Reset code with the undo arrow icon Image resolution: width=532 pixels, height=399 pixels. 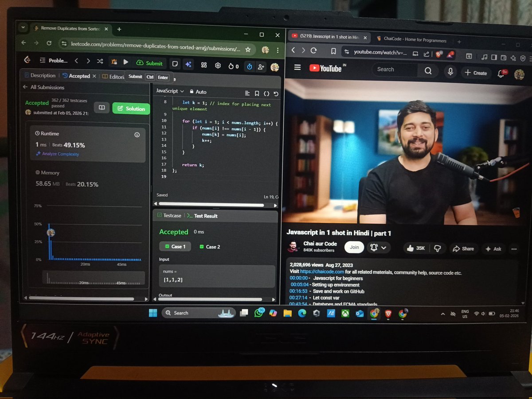click(276, 94)
